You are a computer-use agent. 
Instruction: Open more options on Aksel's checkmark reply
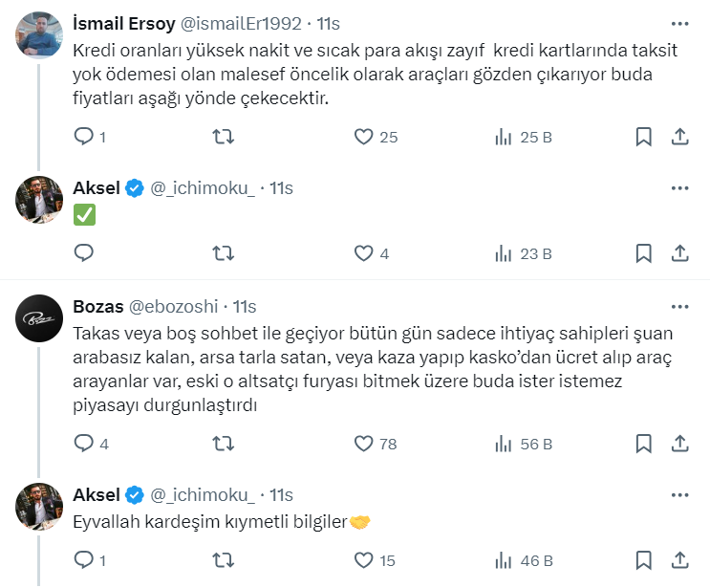pos(679,188)
